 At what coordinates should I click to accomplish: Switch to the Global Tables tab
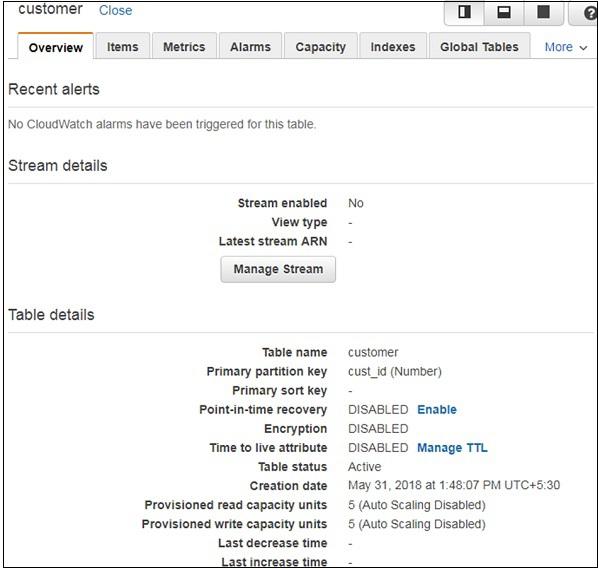[x=479, y=47]
